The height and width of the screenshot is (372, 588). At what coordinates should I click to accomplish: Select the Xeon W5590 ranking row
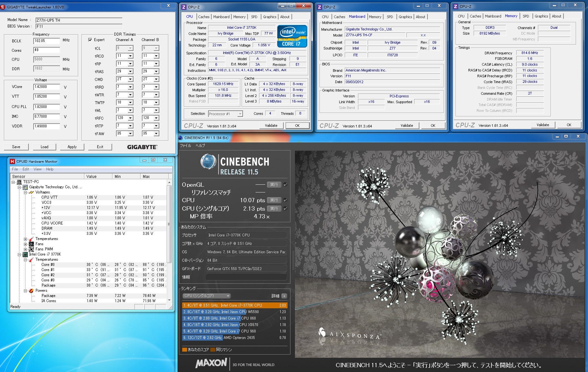(235, 312)
